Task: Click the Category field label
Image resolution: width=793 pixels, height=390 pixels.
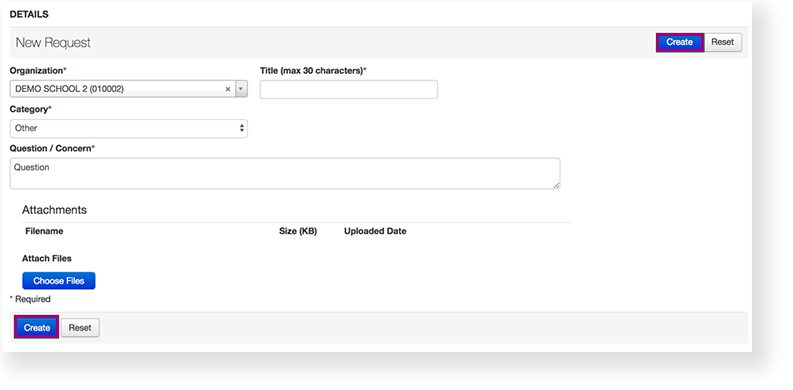Action: click(x=30, y=109)
